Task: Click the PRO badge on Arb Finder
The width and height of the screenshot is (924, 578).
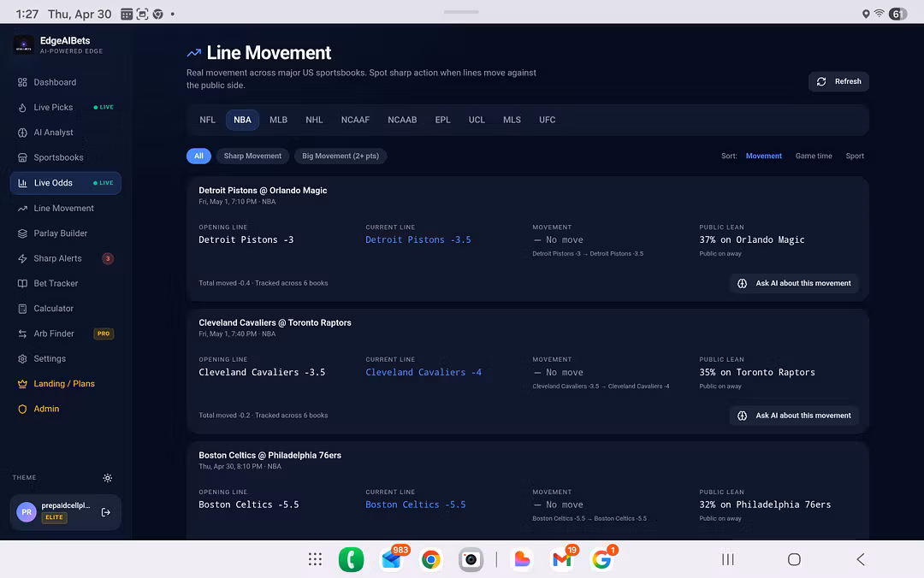Action: click(104, 333)
